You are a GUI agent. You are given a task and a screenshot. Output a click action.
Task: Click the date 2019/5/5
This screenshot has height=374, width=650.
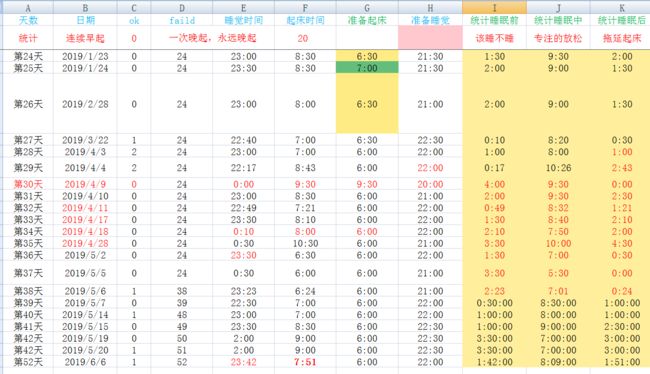click(85, 273)
